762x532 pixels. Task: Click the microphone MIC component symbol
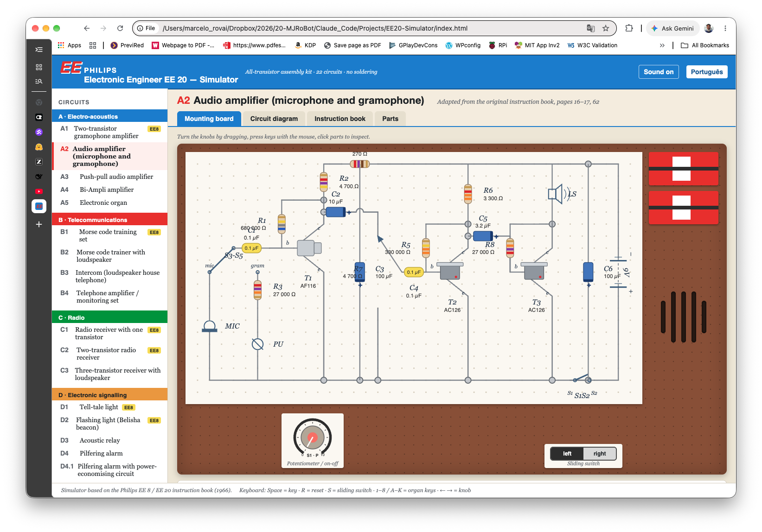click(210, 326)
